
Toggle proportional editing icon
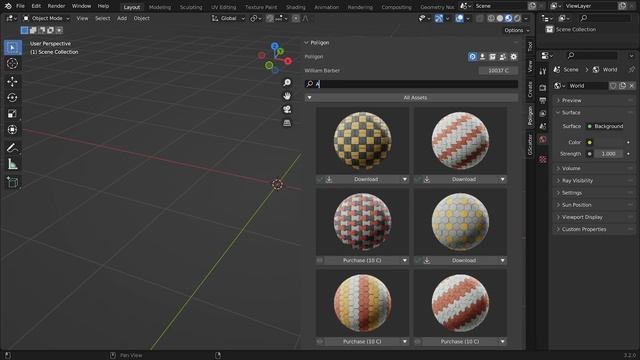(x=296, y=18)
